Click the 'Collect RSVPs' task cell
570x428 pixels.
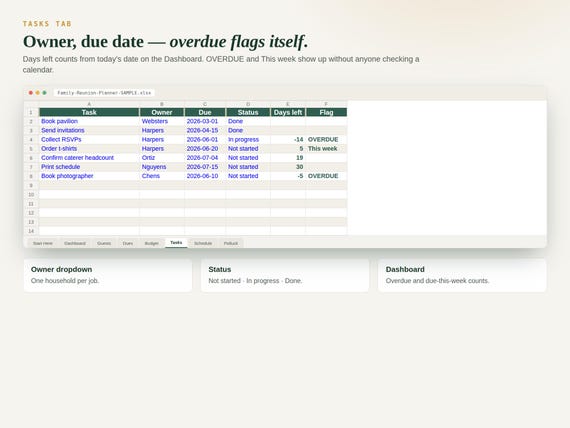(x=89, y=139)
